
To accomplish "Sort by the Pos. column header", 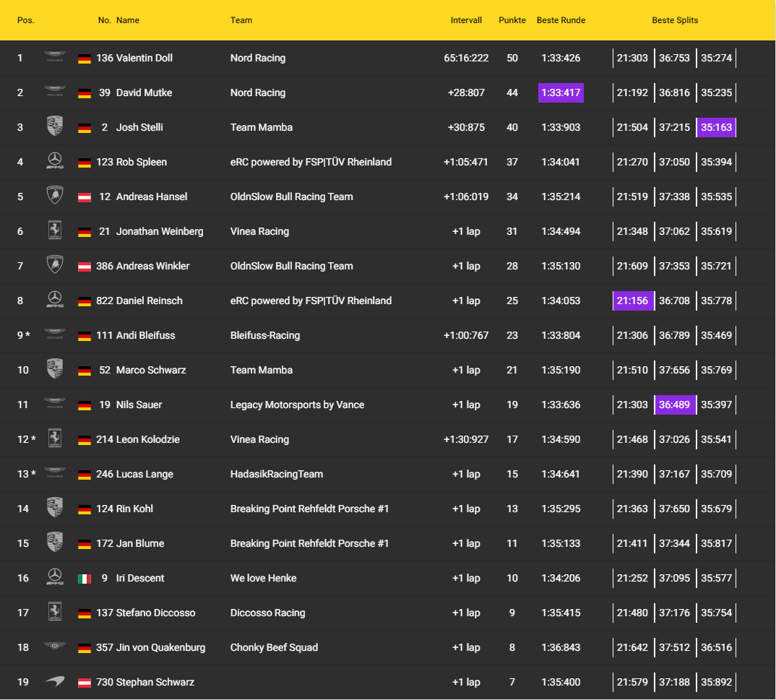I will [26, 20].
